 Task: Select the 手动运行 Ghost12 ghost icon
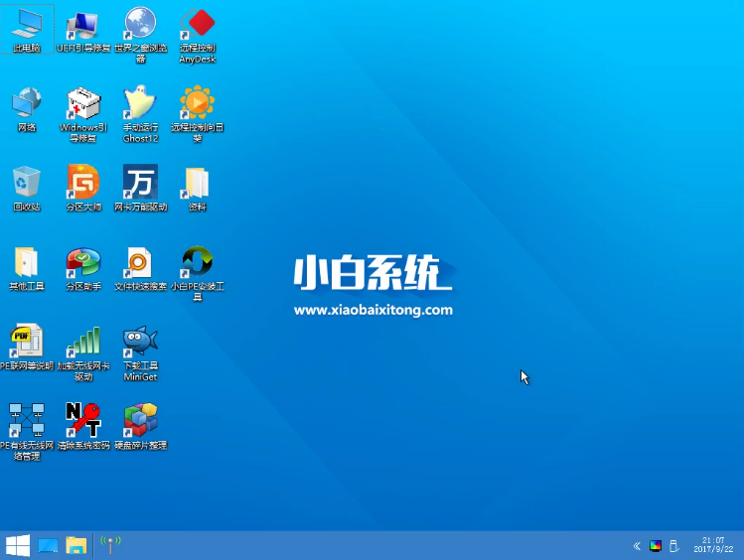tap(140, 102)
